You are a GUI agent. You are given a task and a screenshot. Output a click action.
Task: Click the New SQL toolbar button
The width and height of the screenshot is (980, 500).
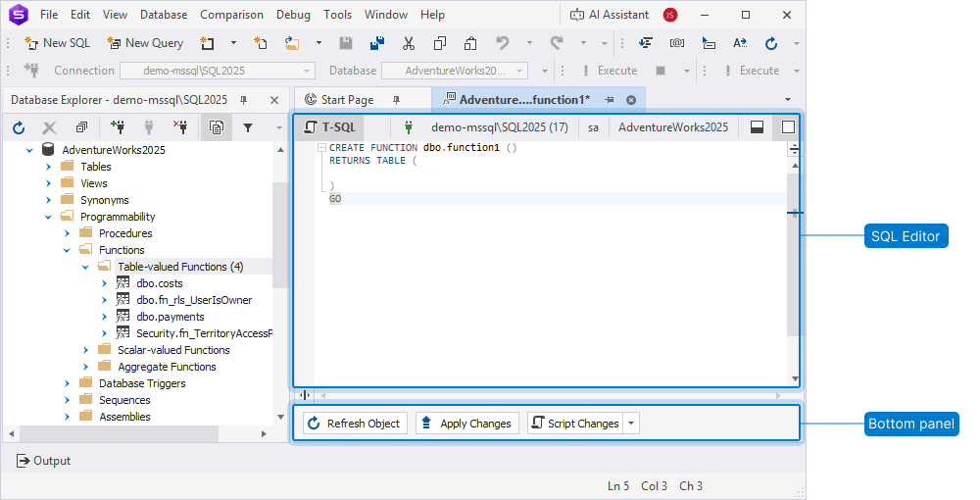(x=57, y=43)
